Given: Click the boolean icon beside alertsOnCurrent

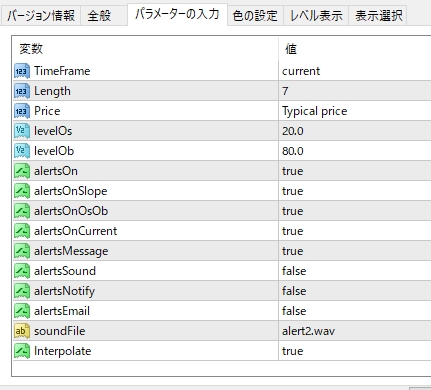Looking at the screenshot, I should pos(22,231).
